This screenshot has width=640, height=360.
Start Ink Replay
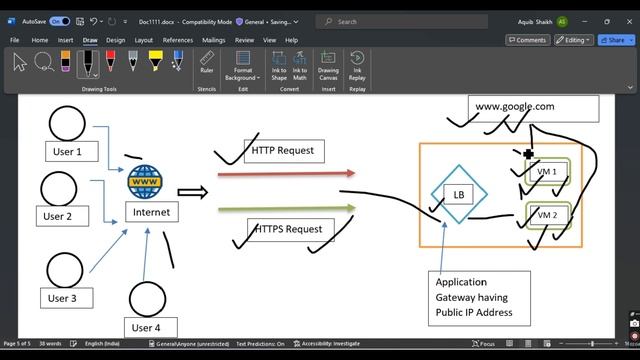pos(357,66)
